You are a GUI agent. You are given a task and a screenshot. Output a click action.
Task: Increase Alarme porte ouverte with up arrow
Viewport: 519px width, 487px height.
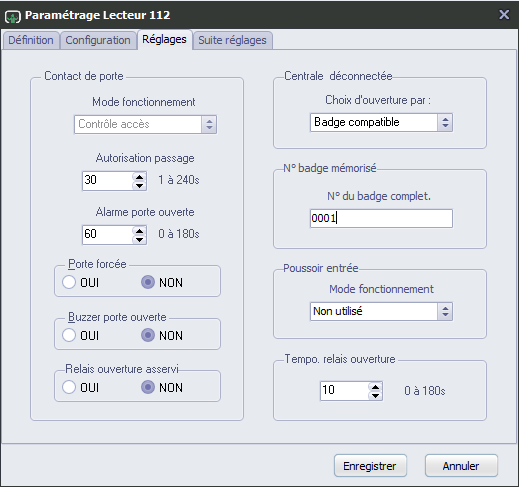(x=139, y=231)
